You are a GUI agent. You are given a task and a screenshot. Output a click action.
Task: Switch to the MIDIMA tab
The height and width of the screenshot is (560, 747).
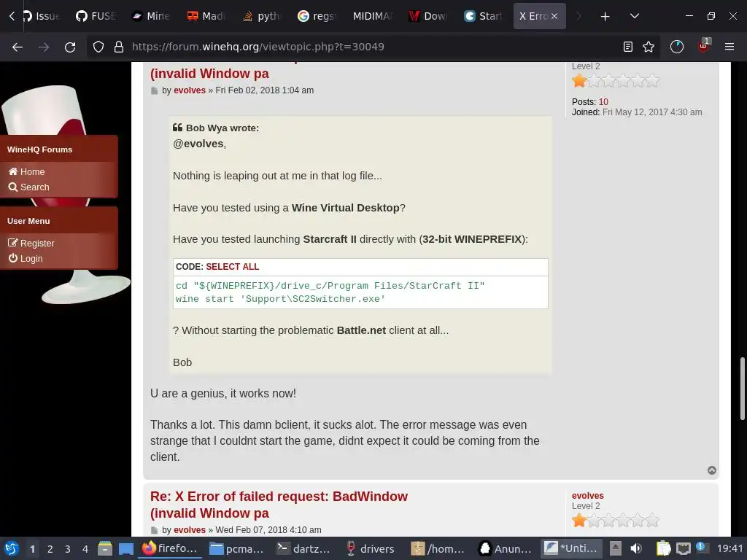coord(372,16)
